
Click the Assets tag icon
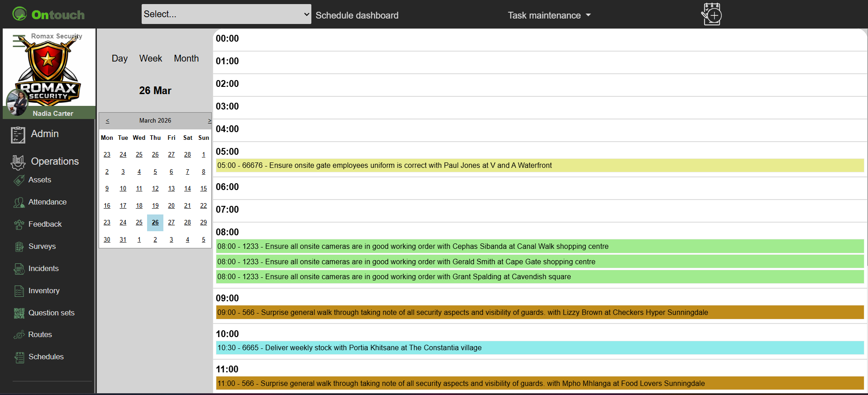point(19,180)
